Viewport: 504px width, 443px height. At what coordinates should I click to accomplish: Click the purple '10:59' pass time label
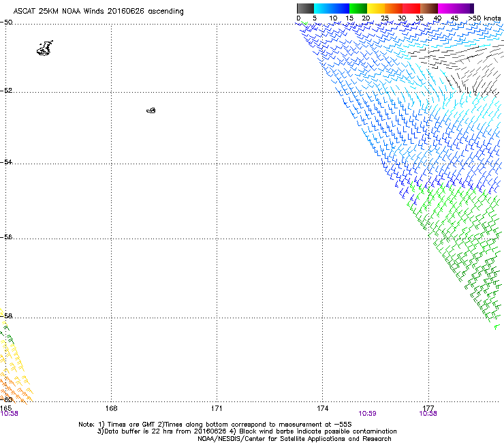click(x=367, y=414)
